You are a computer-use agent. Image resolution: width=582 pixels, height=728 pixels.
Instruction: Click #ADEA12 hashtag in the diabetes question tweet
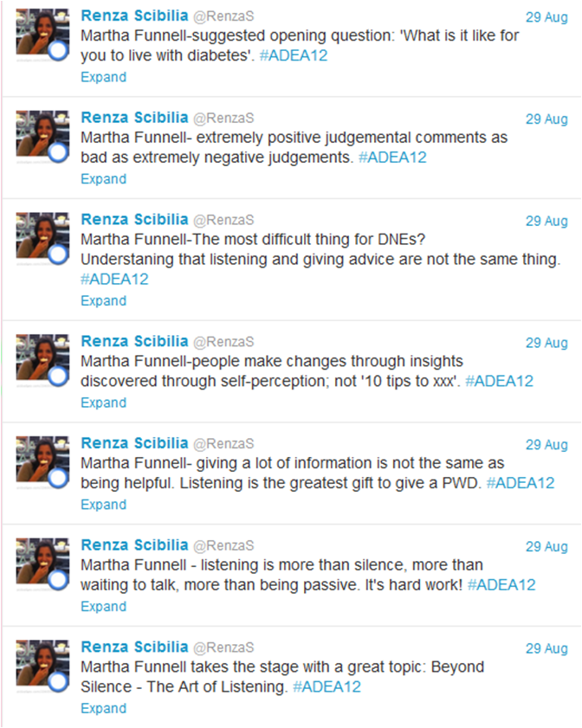pos(294,56)
